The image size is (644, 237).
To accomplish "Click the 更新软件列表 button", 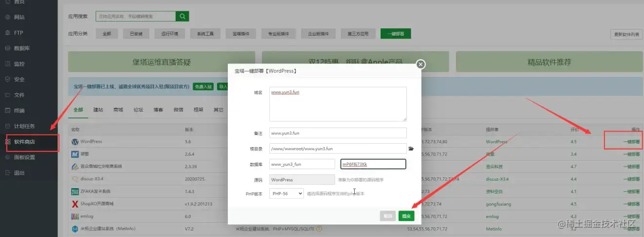I will (626, 34).
